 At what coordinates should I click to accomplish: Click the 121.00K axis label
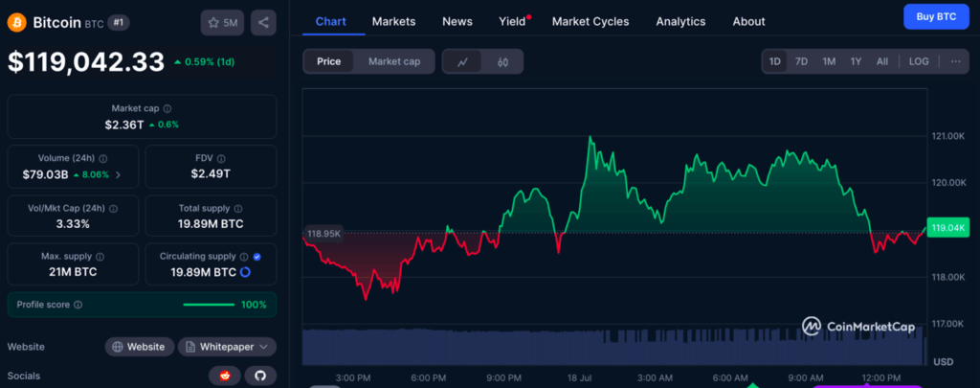[948, 136]
